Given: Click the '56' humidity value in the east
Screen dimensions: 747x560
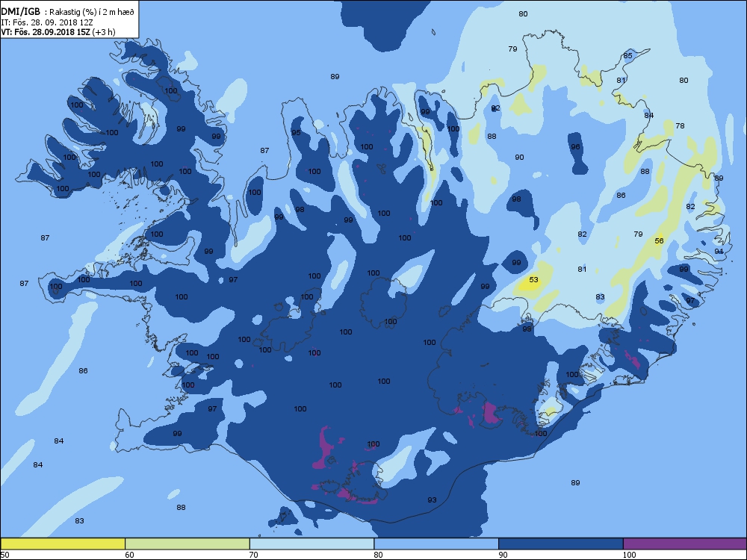Looking at the screenshot, I should (x=659, y=240).
